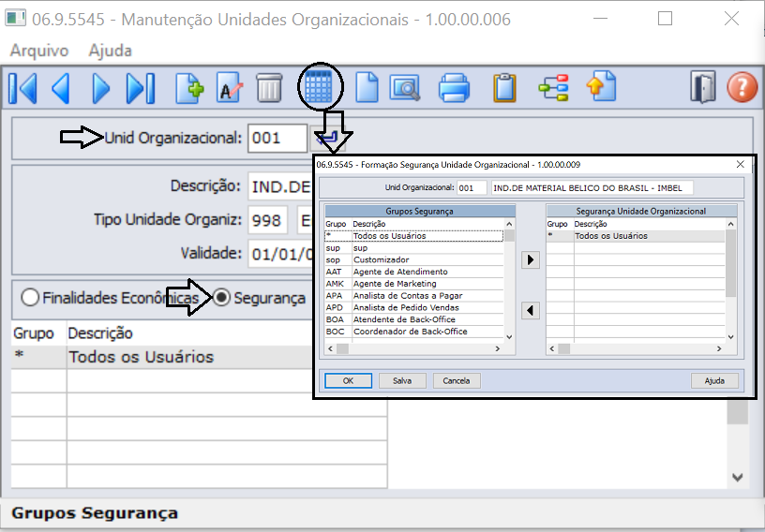This screenshot has width=765, height=532.
Task: Click Salva button
Action: [x=402, y=381]
